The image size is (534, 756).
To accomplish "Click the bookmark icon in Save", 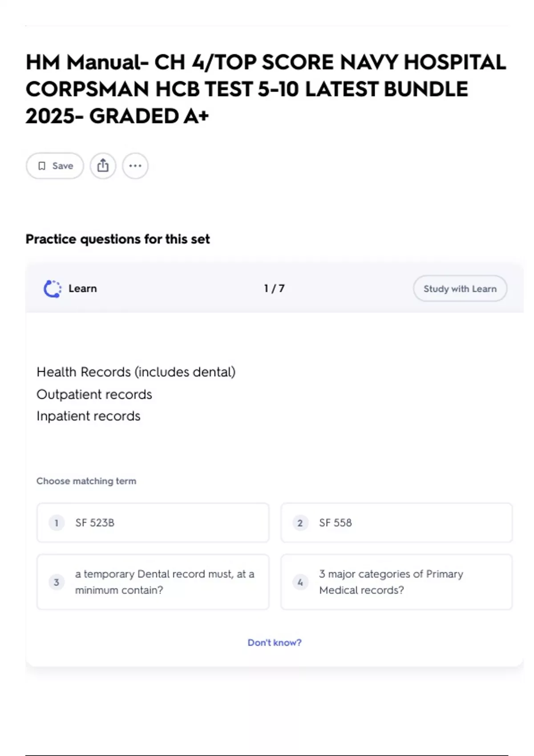I will [42, 166].
